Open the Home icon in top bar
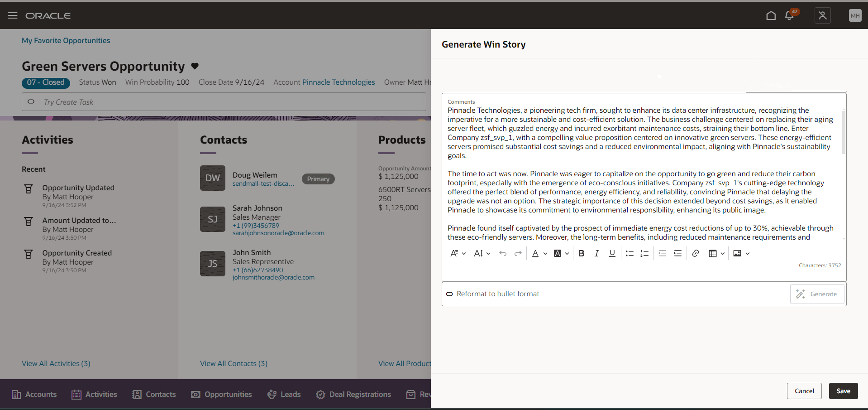The height and width of the screenshot is (410, 868). pos(771,15)
